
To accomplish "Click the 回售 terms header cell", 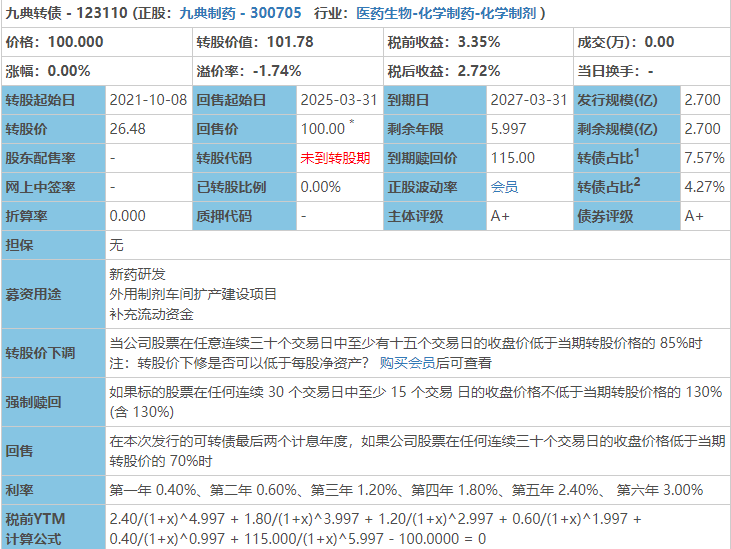I will coord(54,451).
